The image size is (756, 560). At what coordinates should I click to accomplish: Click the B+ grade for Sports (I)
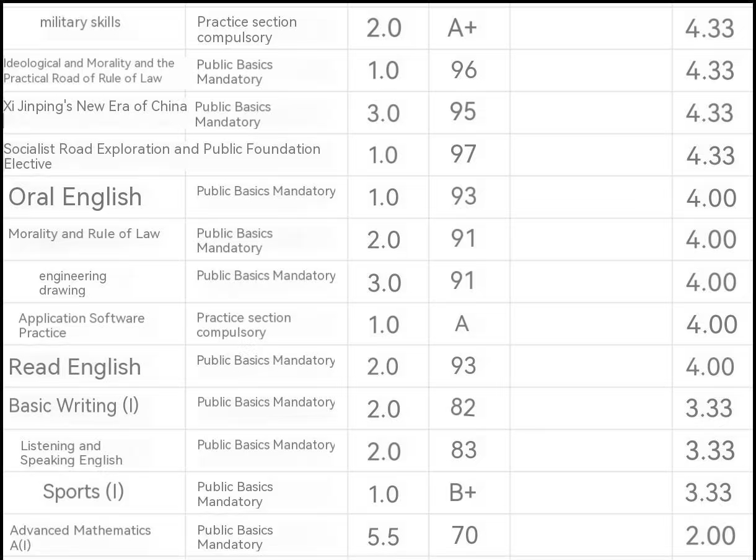(x=462, y=492)
